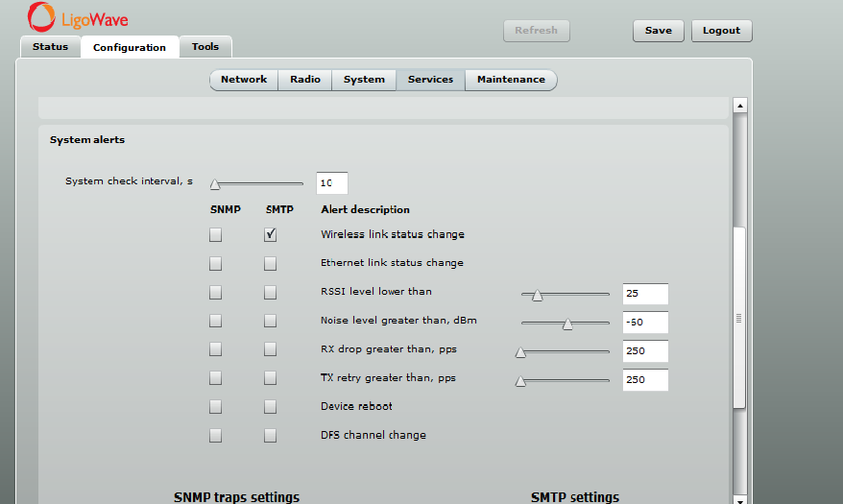Select the Services sub-tab
This screenshot has width=843, height=504.
pos(431,80)
